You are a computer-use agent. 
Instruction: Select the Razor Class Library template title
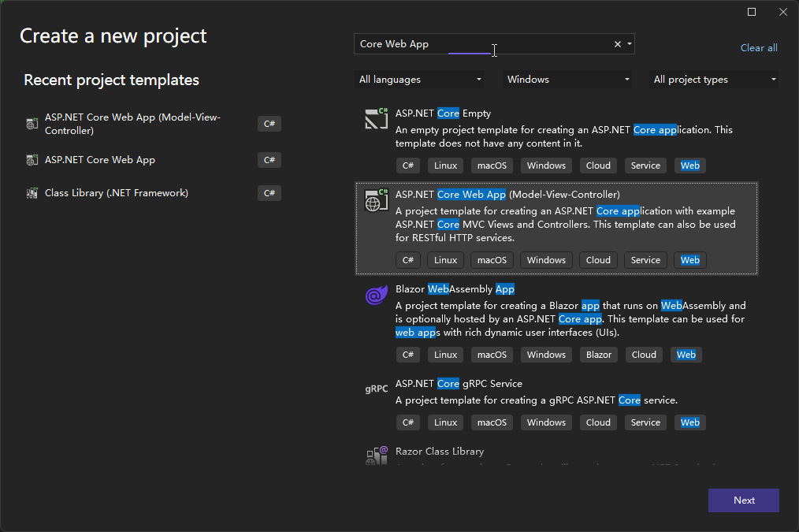pyautogui.click(x=439, y=452)
